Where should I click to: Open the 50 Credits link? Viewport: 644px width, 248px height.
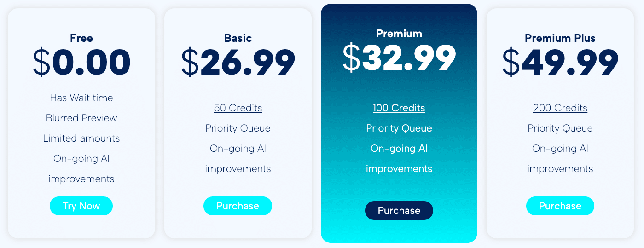[x=238, y=108]
